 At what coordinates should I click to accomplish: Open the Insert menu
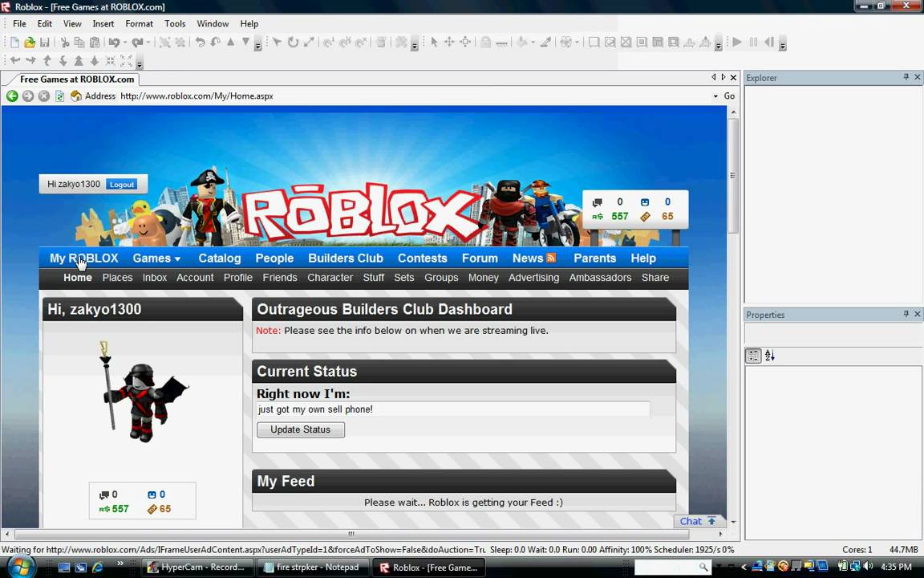[103, 23]
